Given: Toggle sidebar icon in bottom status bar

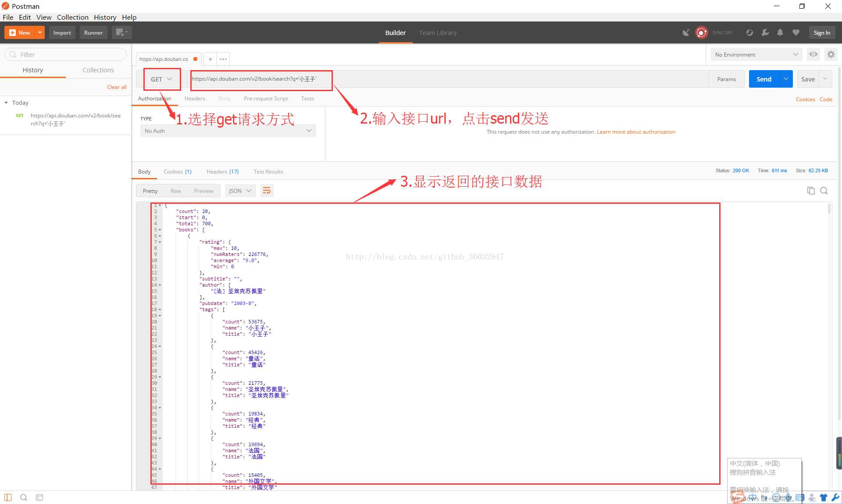Looking at the screenshot, I should click(x=8, y=497).
